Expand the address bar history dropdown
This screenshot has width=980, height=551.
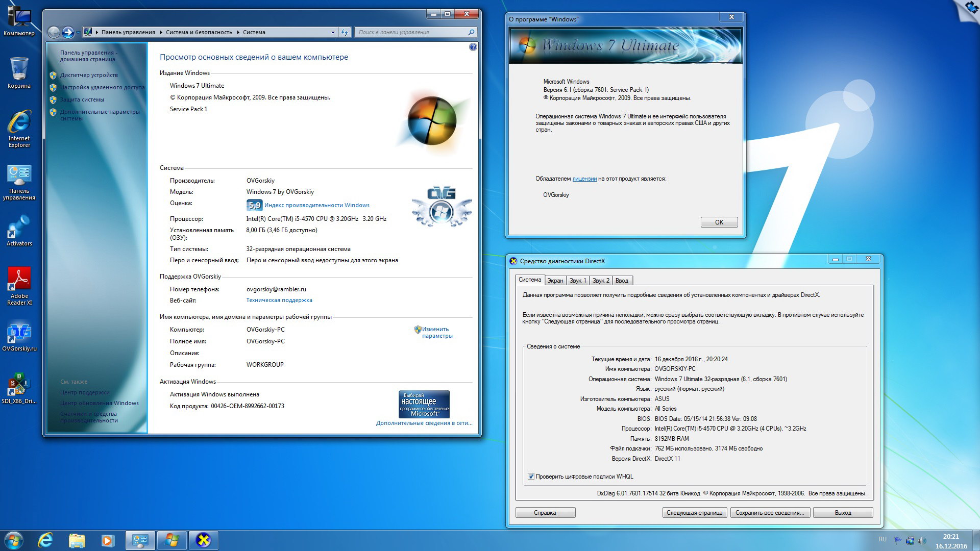(x=333, y=32)
